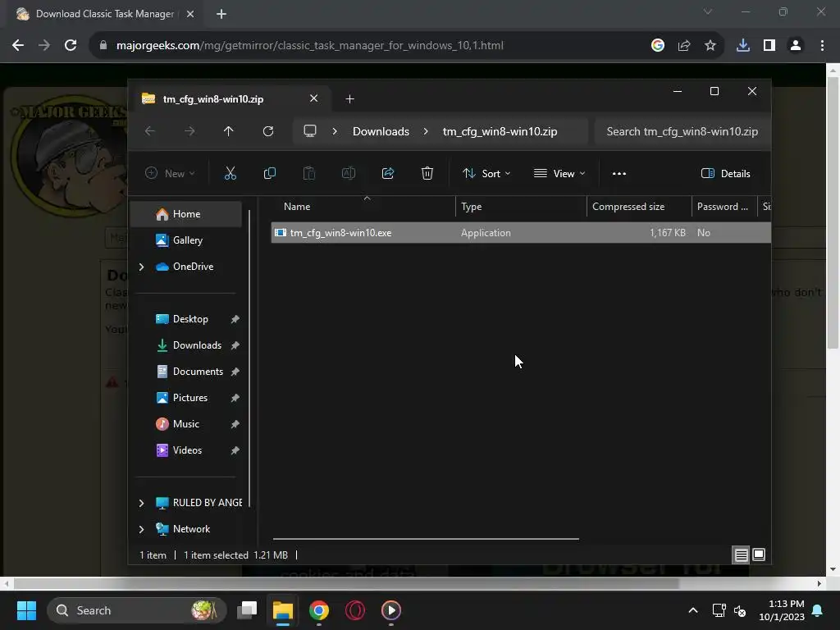This screenshot has width=840, height=630.
Task: Open Gallery in the navigation pane
Action: pyautogui.click(x=188, y=240)
